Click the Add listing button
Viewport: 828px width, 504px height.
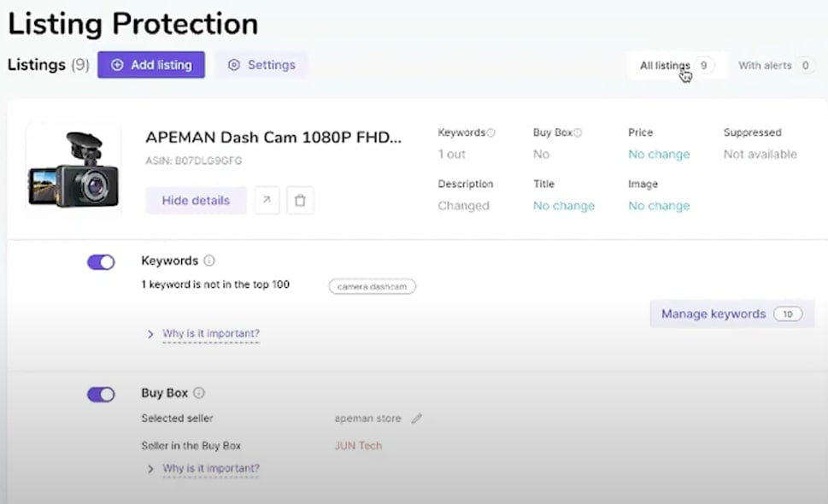click(x=151, y=65)
